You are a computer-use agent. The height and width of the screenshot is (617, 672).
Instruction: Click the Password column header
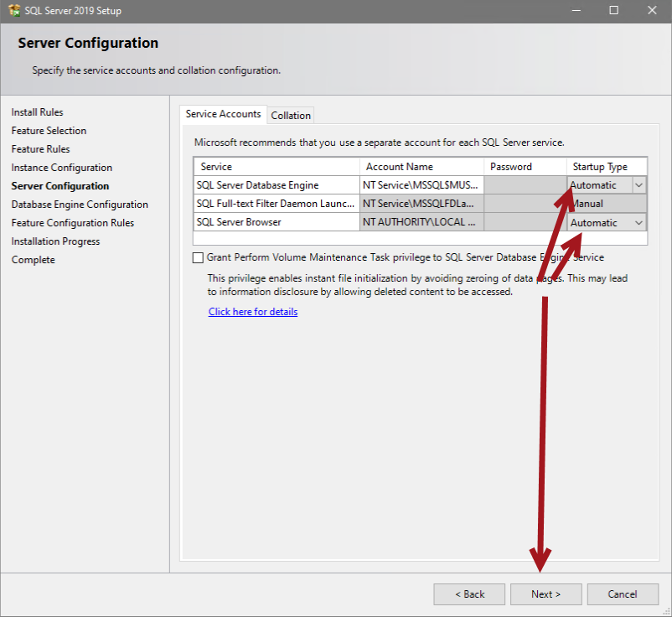tap(525, 167)
